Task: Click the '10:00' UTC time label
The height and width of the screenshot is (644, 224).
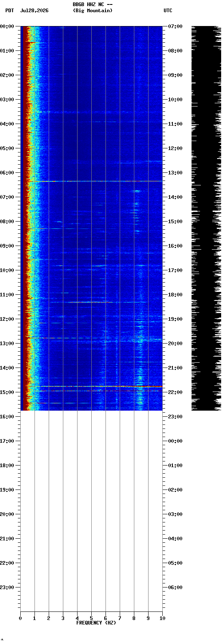Action: (175, 100)
